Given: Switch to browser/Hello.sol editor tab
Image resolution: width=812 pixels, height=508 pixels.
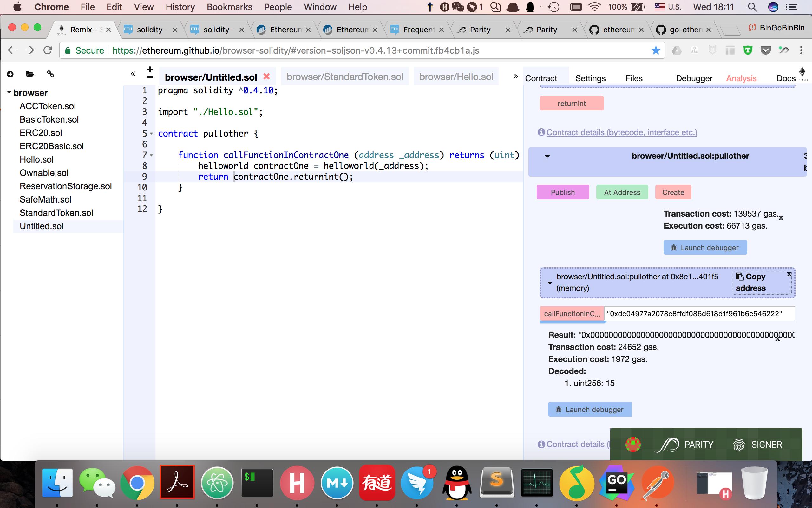Looking at the screenshot, I should tap(456, 77).
